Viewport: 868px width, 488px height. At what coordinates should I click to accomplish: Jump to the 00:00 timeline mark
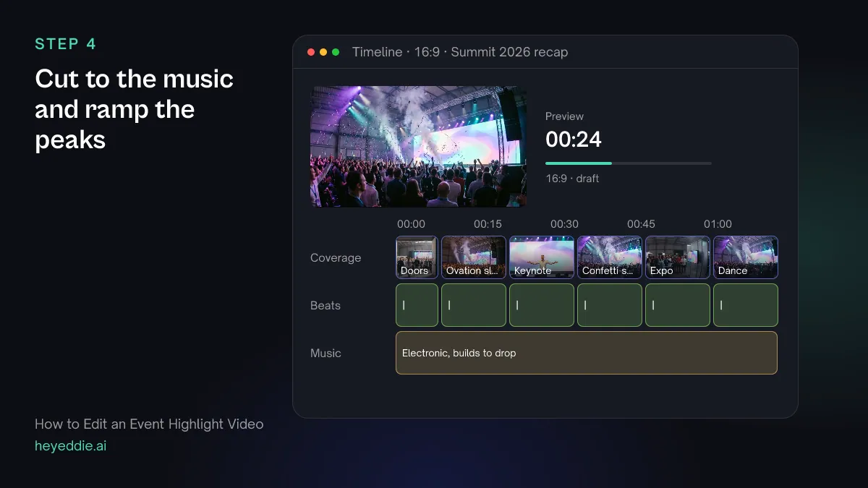click(x=411, y=224)
